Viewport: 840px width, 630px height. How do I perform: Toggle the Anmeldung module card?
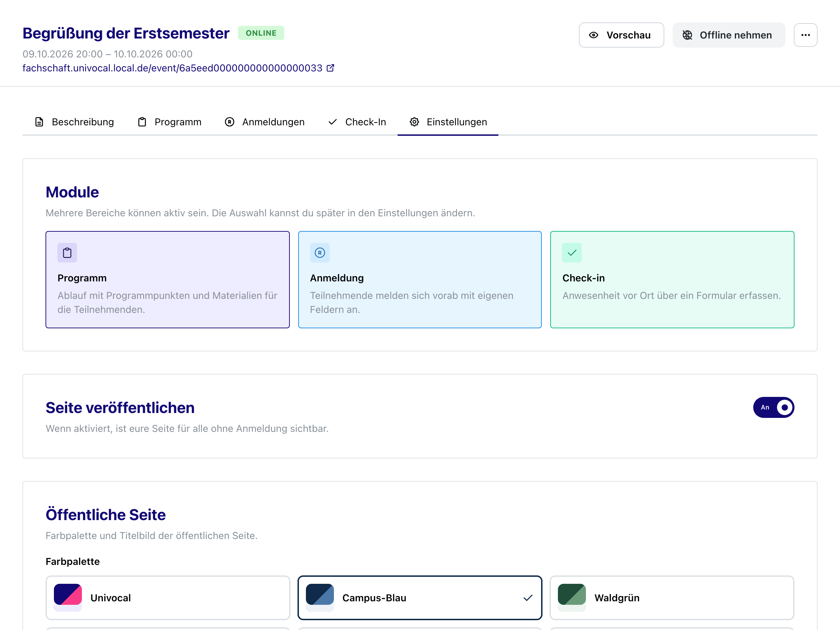(420, 280)
